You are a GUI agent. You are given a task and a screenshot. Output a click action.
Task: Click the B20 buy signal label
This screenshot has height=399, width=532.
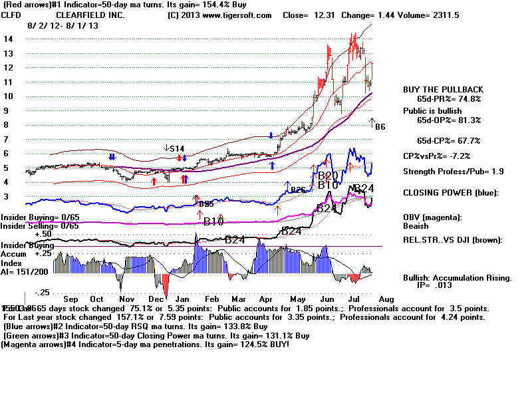point(328,176)
